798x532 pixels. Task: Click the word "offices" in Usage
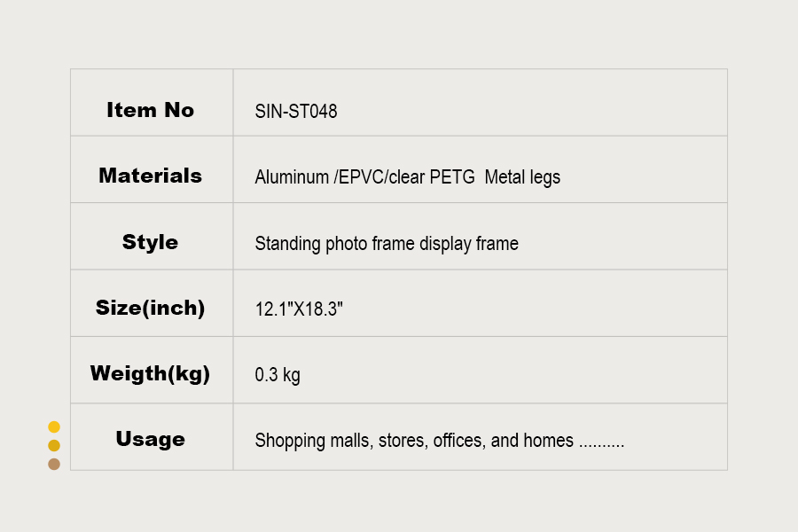458,441
